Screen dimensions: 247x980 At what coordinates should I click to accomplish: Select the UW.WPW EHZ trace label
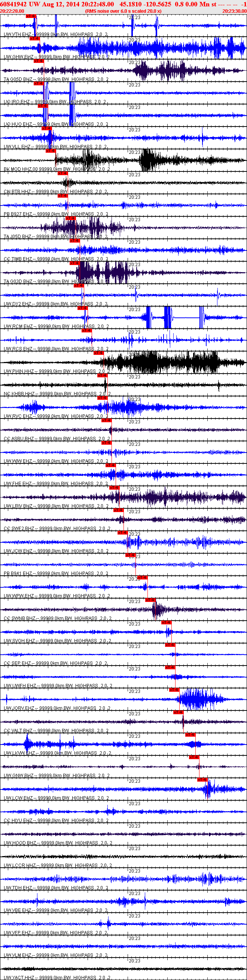[57, 596]
